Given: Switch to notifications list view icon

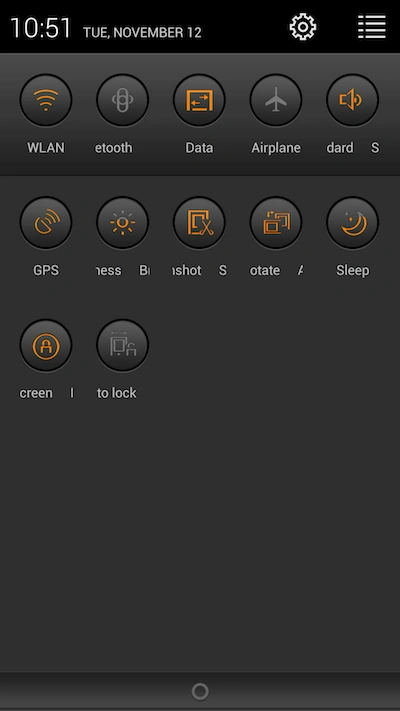Looking at the screenshot, I should click(372, 27).
